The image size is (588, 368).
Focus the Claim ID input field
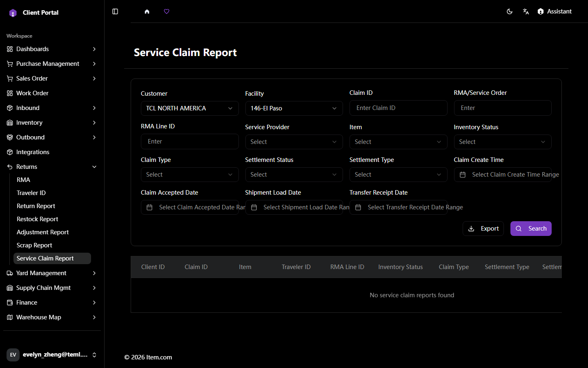point(398,108)
